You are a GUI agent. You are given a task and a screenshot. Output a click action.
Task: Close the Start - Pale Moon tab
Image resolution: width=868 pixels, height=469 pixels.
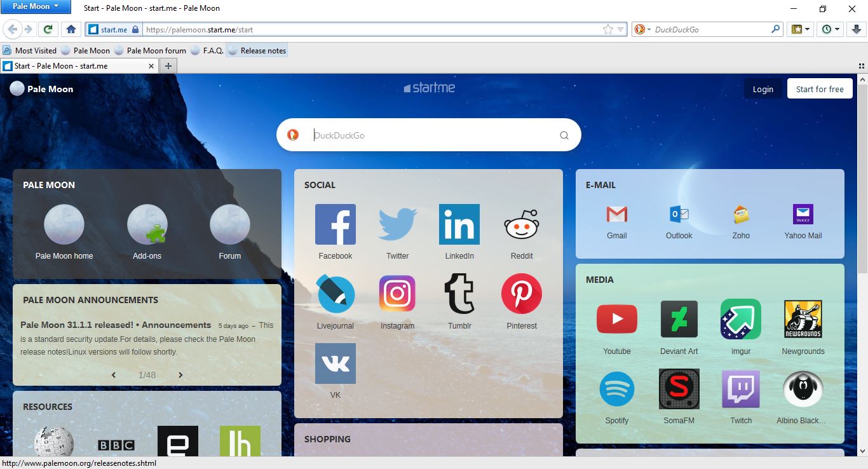coord(151,66)
